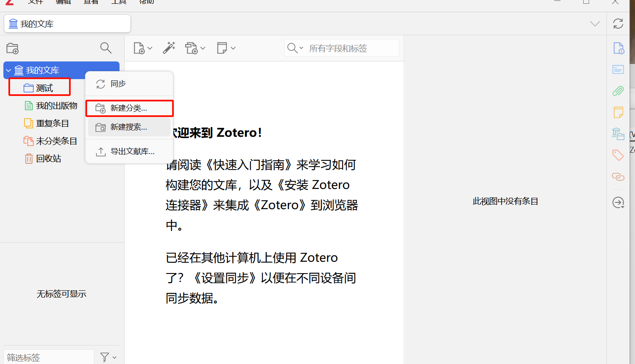The width and height of the screenshot is (635, 364).
Task: Open the attachments pane paperclip icon
Action: coord(618,91)
